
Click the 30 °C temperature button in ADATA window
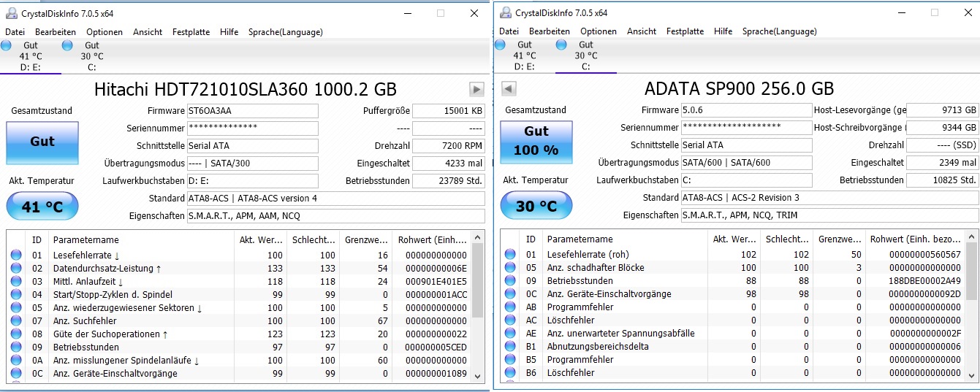pyautogui.click(x=536, y=206)
